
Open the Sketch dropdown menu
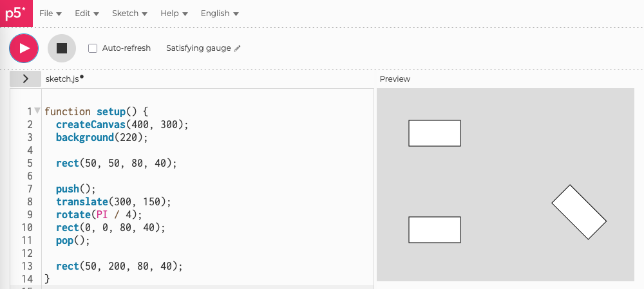(129, 14)
